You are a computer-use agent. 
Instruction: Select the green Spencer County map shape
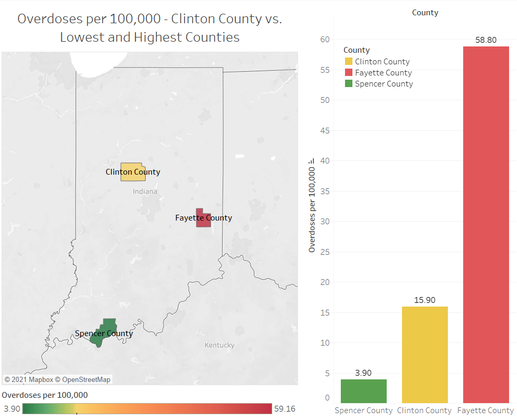click(x=103, y=332)
